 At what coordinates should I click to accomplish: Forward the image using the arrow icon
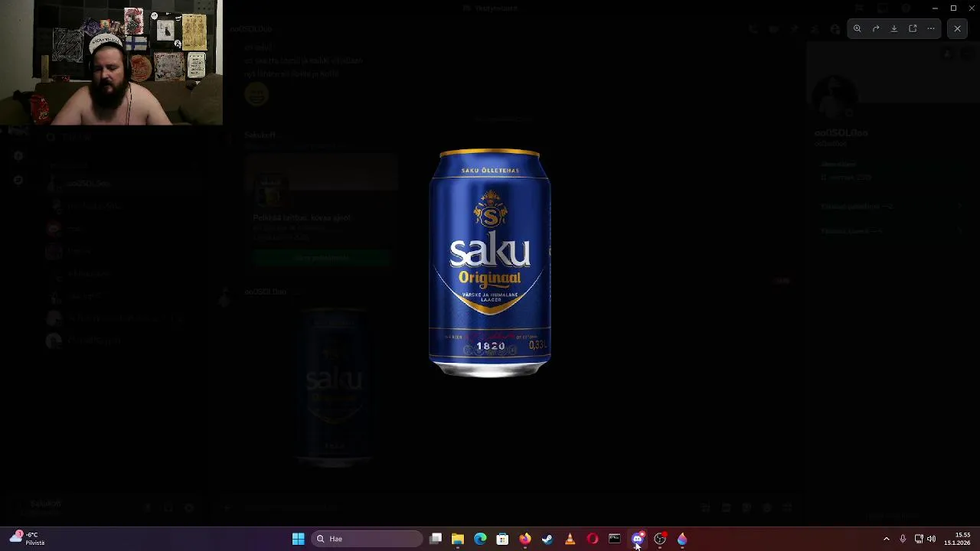tap(876, 28)
